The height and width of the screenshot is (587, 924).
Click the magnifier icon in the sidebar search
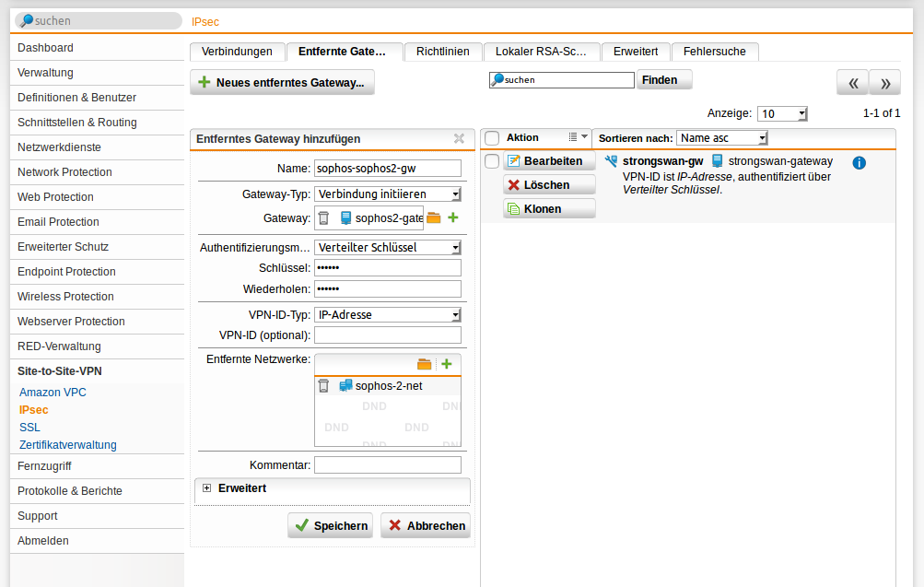[x=26, y=18]
